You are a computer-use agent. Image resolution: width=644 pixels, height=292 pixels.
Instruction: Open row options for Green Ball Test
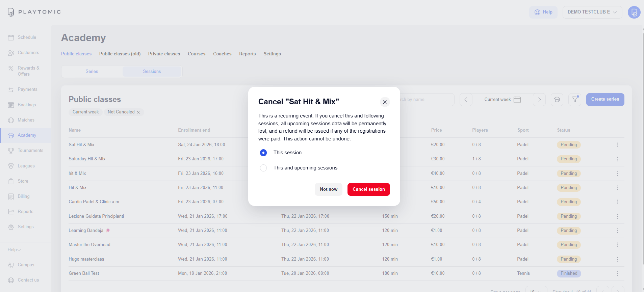point(618,273)
